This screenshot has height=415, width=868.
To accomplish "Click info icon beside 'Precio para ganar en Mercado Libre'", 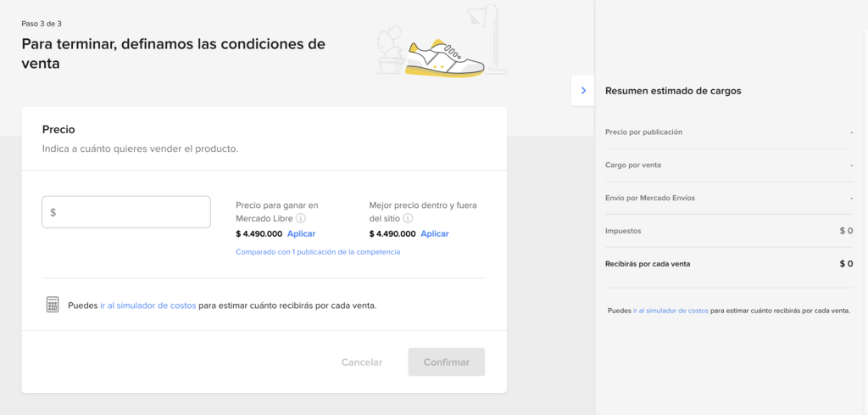I will point(301,219).
